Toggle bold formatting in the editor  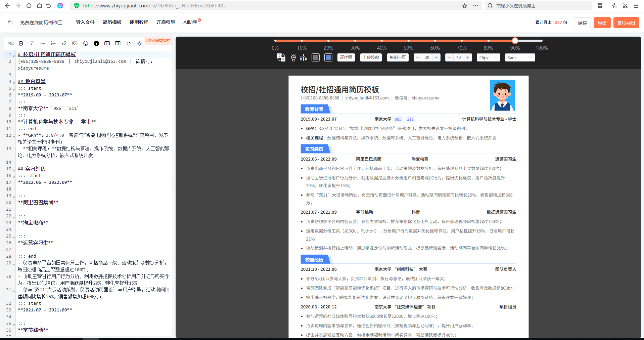(x=21, y=43)
